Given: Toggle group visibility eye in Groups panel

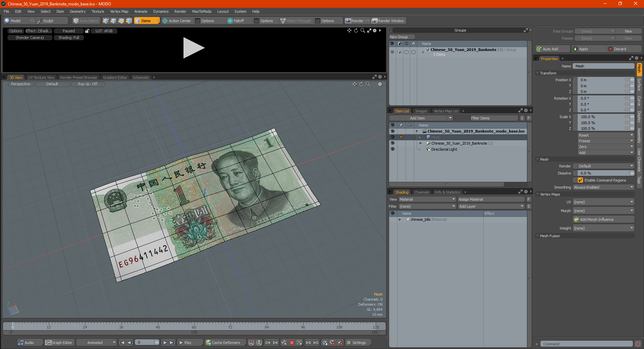Looking at the screenshot, I should point(392,52).
